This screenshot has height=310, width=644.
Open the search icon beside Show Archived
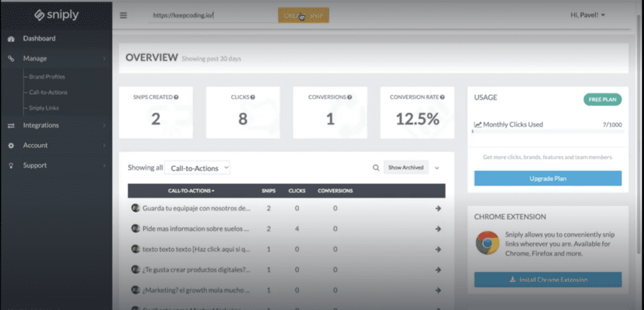pos(376,167)
